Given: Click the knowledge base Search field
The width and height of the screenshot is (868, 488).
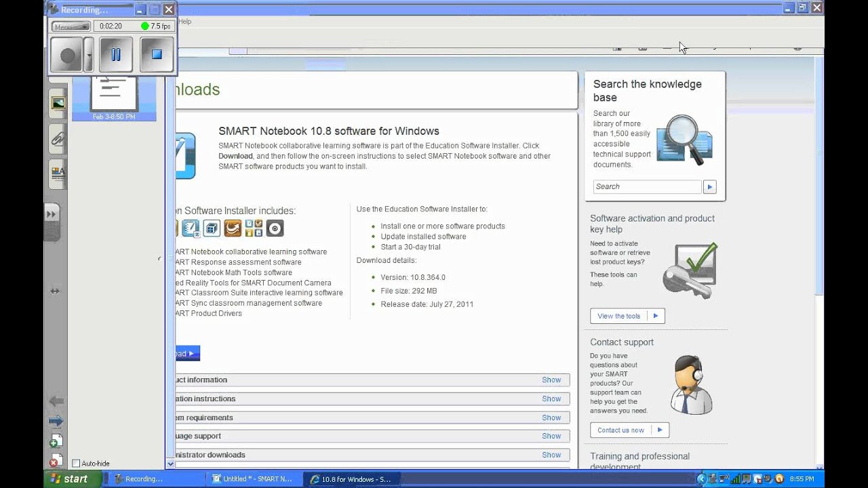Looking at the screenshot, I should [647, 186].
